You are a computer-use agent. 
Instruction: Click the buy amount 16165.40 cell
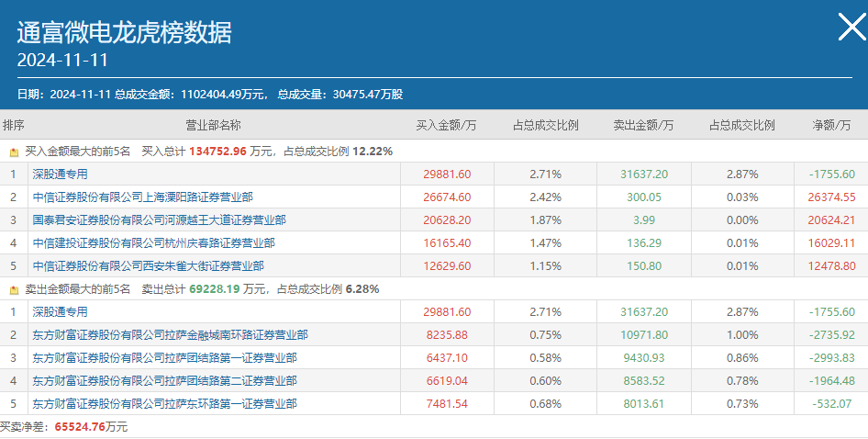coord(447,243)
